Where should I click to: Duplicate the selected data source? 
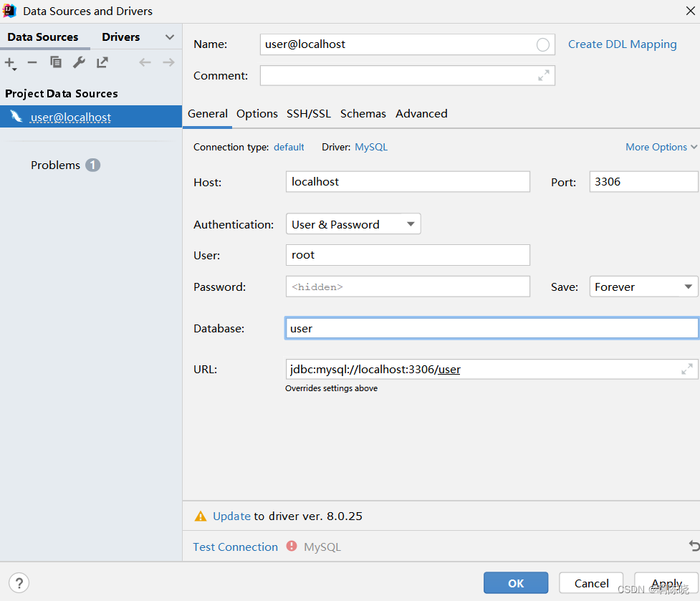point(56,62)
